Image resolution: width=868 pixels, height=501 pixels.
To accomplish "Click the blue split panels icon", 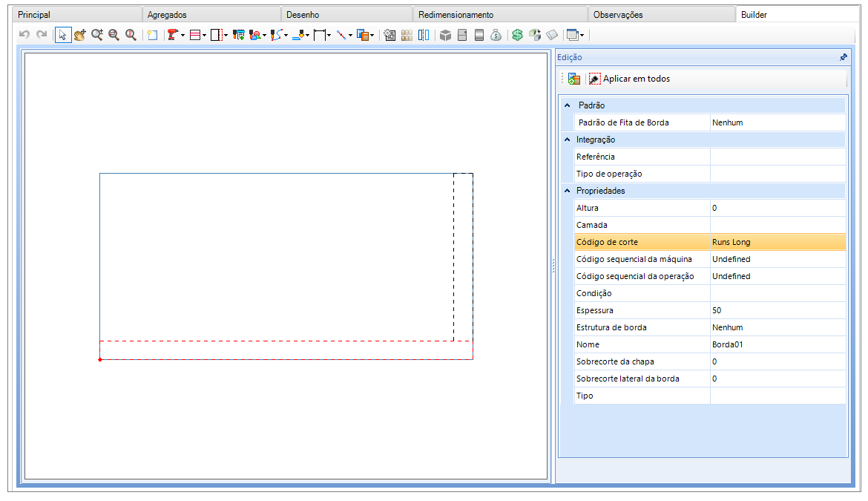I will pyautogui.click(x=424, y=35).
